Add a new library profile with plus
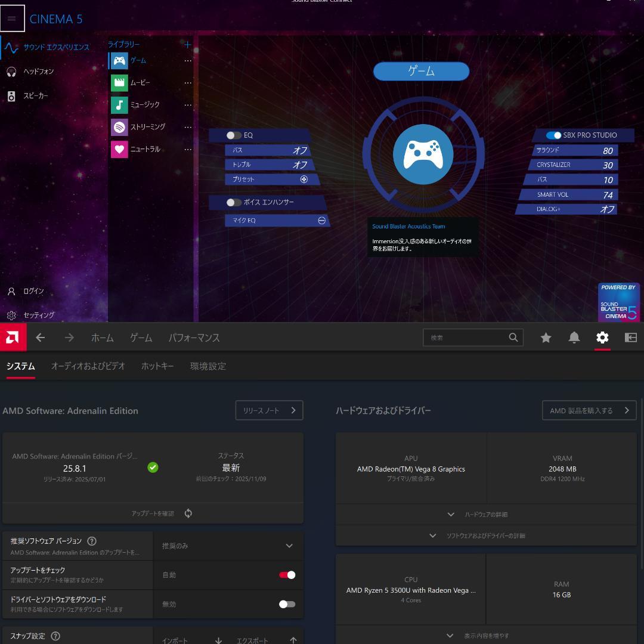Viewport: 644px width, 644px height. [x=187, y=45]
